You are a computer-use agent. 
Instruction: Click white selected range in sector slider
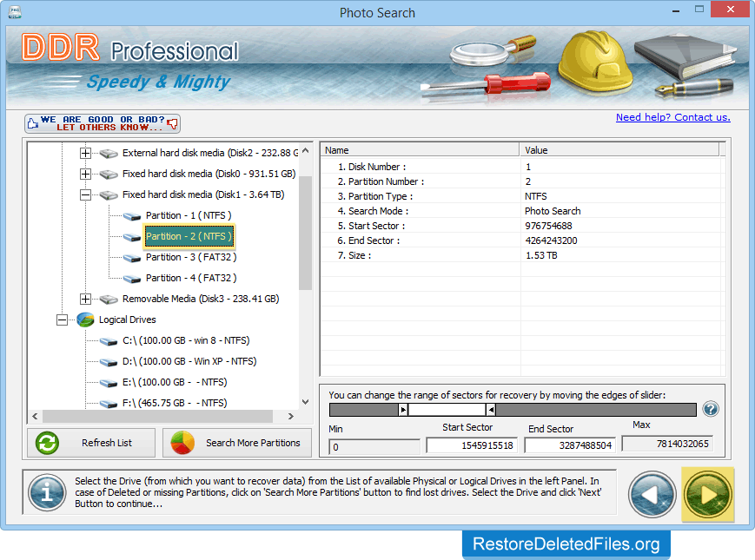447,410
